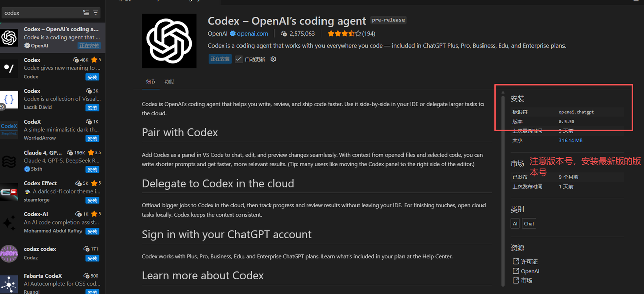Click the curly braces Codex extension icon
644x294 pixels.
pos(9,99)
